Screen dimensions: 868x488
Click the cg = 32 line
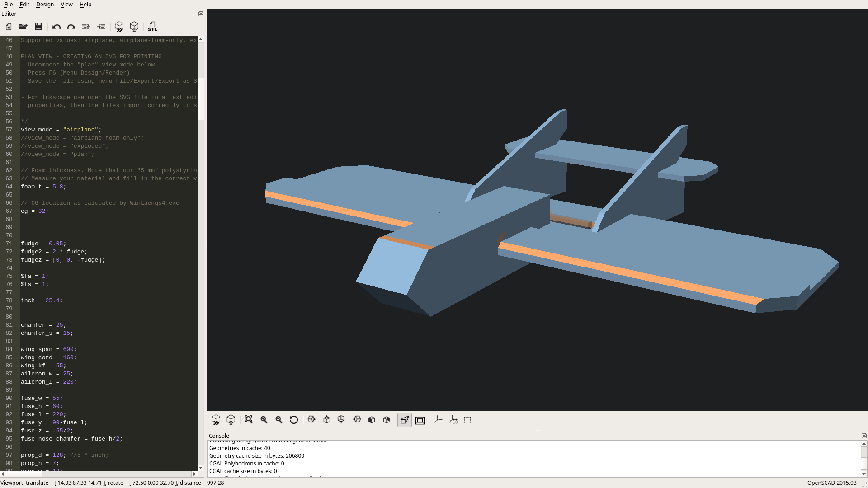34,211
